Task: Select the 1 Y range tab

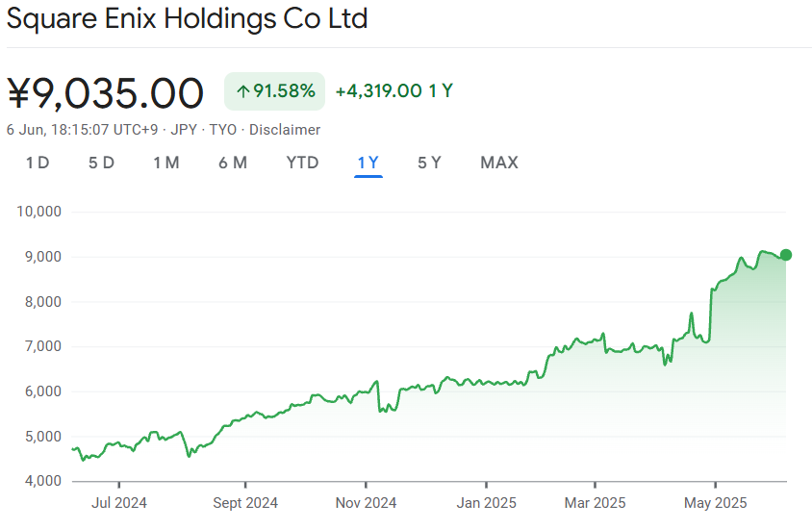Action: (368, 163)
